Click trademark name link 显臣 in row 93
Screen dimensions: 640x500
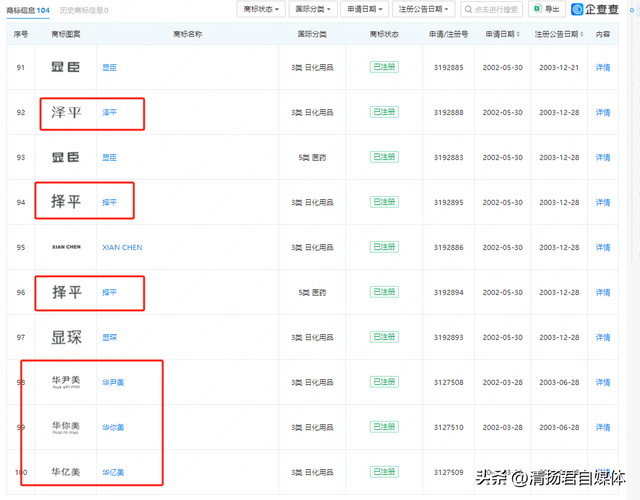(x=109, y=157)
